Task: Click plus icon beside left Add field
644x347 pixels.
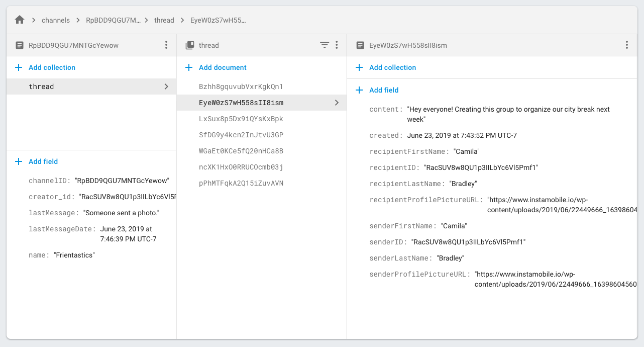Action: (19, 161)
